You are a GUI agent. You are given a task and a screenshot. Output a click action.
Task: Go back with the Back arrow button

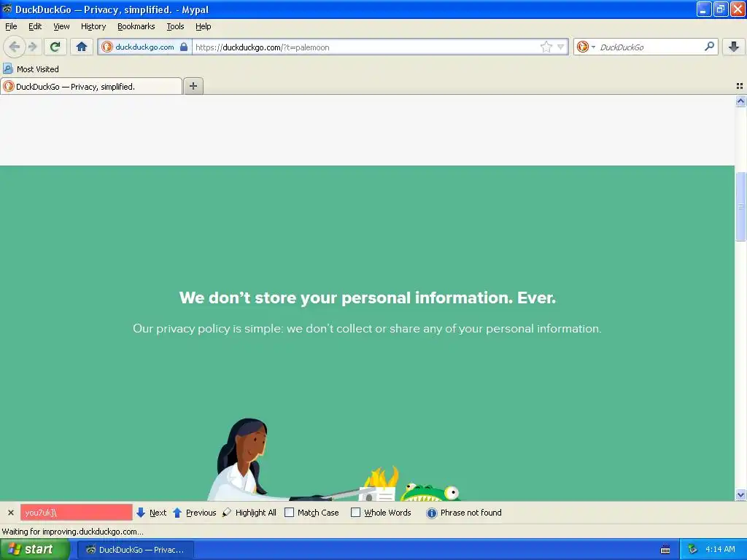[14, 47]
